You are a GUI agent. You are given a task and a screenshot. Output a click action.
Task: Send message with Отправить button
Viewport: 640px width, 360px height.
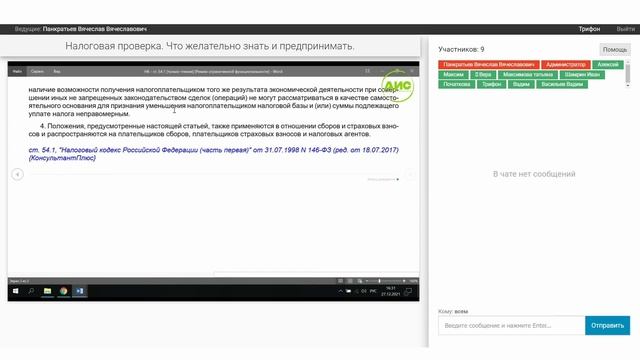pyautogui.click(x=607, y=325)
